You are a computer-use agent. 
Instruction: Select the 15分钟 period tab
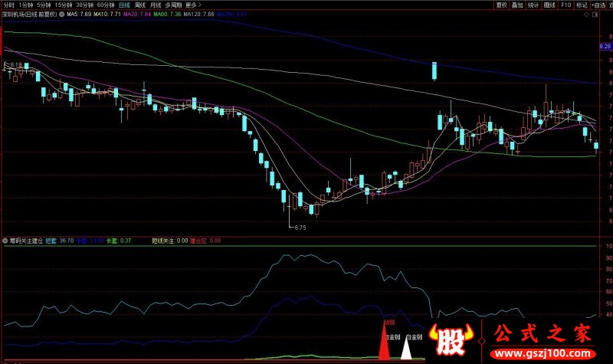click(x=64, y=5)
